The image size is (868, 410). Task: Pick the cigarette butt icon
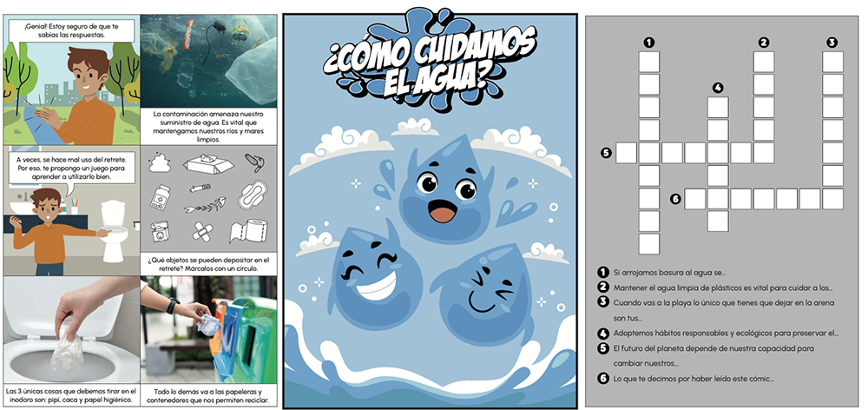[199, 187]
